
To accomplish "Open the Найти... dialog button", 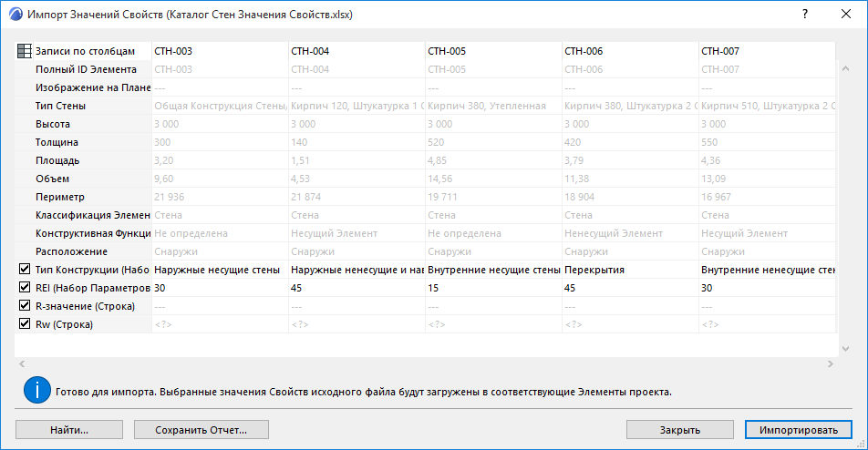I will coord(69,430).
